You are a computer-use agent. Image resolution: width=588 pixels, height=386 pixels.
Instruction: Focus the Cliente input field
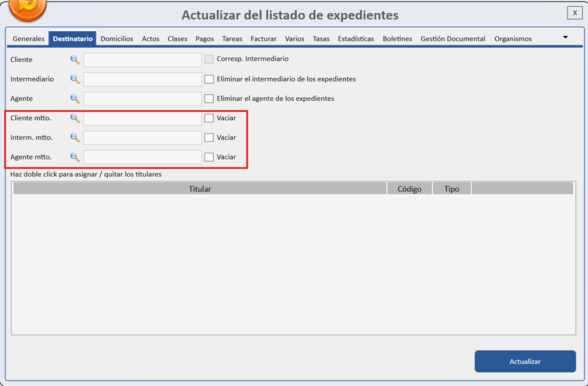142,59
